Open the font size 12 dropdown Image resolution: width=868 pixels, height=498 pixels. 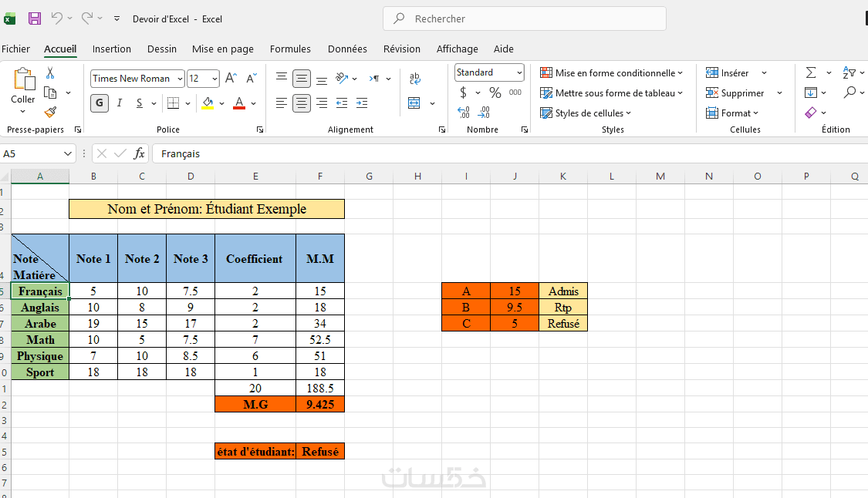pos(214,79)
